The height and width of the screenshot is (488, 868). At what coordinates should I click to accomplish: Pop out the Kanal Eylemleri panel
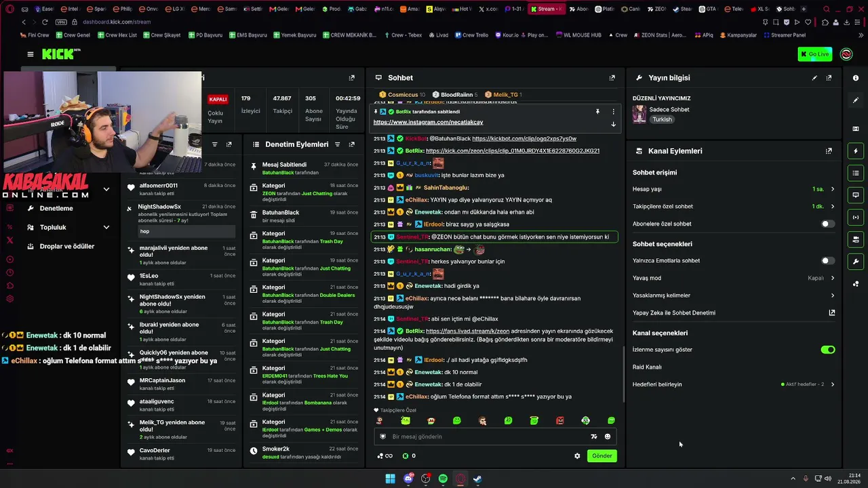click(x=829, y=151)
